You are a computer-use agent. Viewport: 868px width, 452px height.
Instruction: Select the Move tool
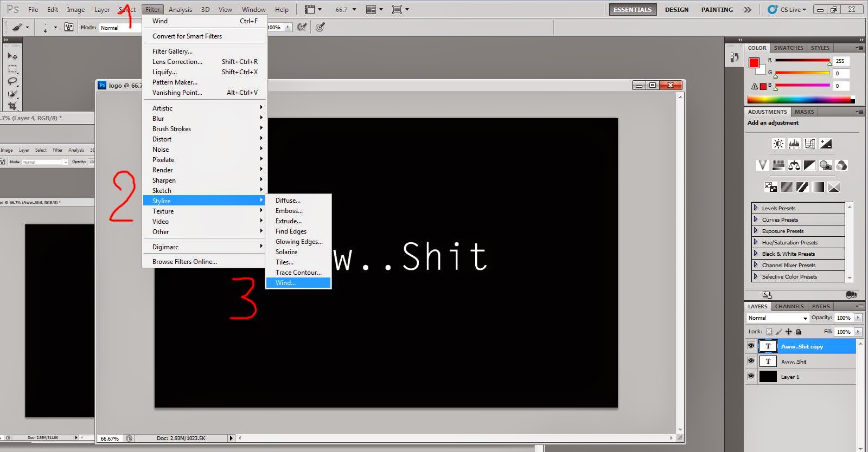[12, 56]
